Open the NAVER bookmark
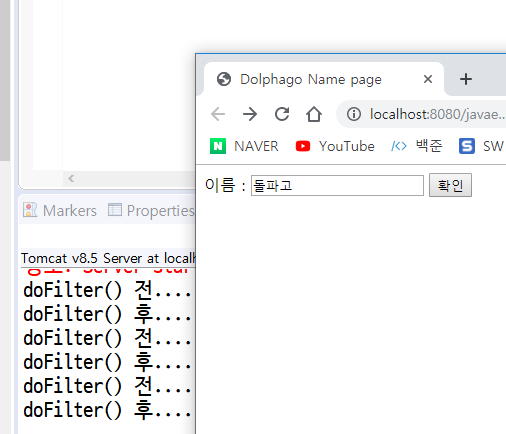 [x=244, y=146]
